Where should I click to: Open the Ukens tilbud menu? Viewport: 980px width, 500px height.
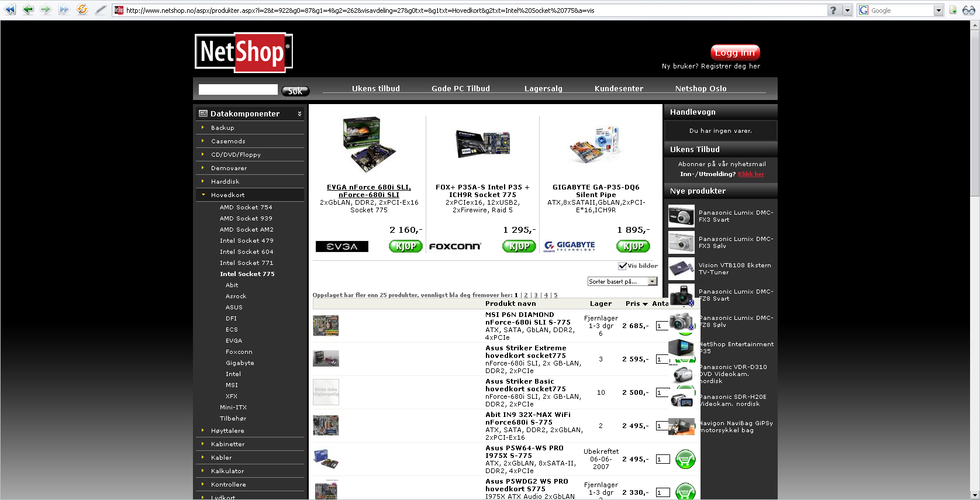click(376, 89)
